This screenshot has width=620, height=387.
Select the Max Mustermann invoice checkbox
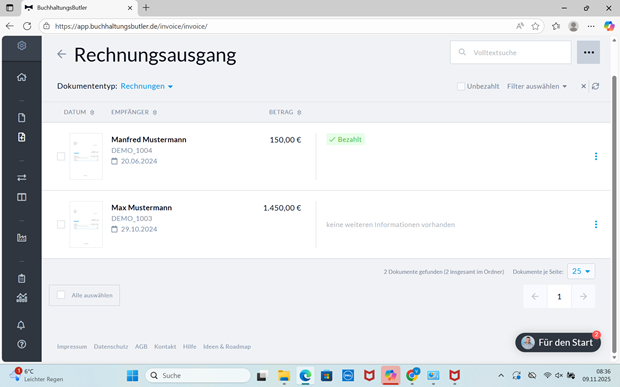61,225
